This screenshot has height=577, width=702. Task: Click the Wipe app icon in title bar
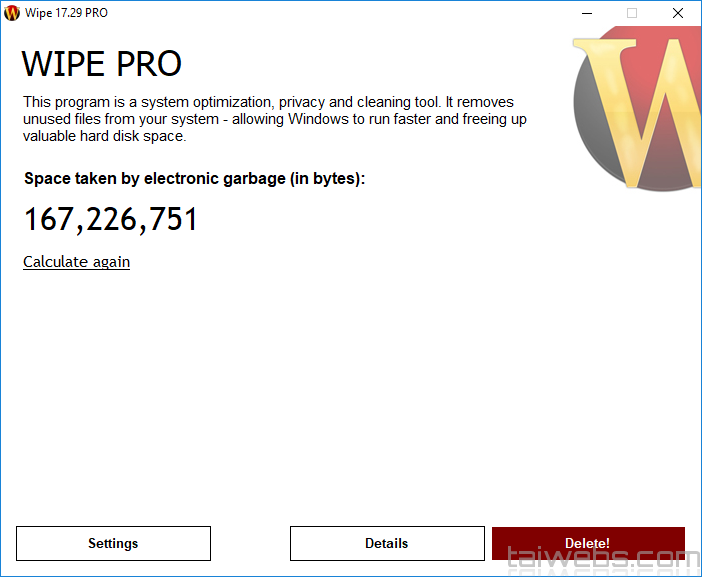(x=12, y=13)
